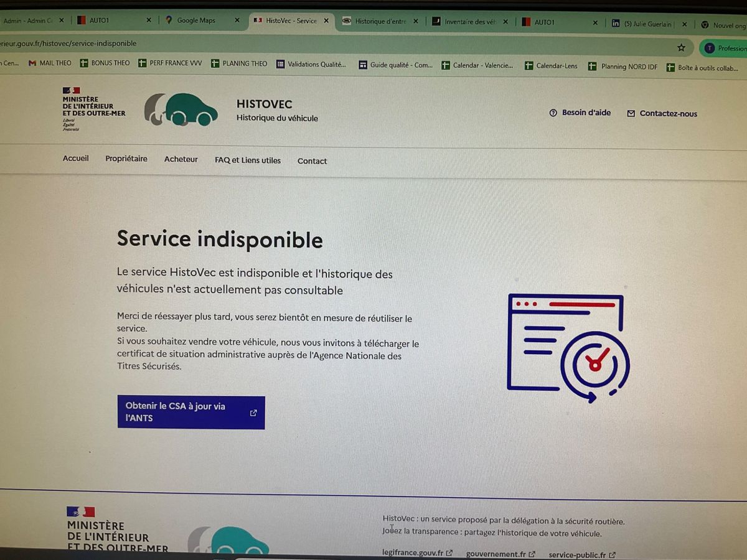The width and height of the screenshot is (747, 560).
Task: Open the Acheteur menu item
Action: [x=181, y=159]
